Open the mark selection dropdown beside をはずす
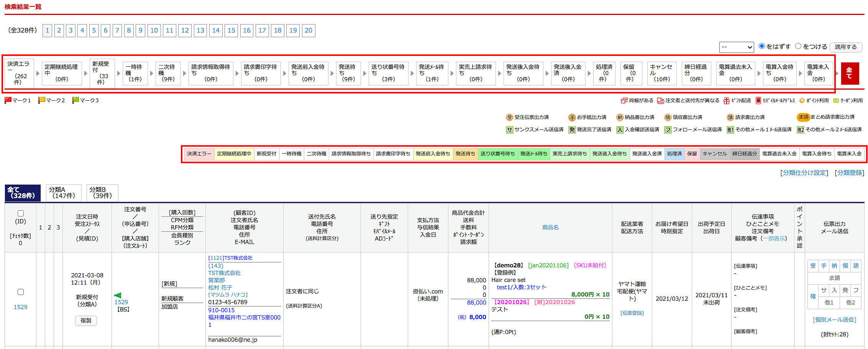 pyautogui.click(x=736, y=47)
